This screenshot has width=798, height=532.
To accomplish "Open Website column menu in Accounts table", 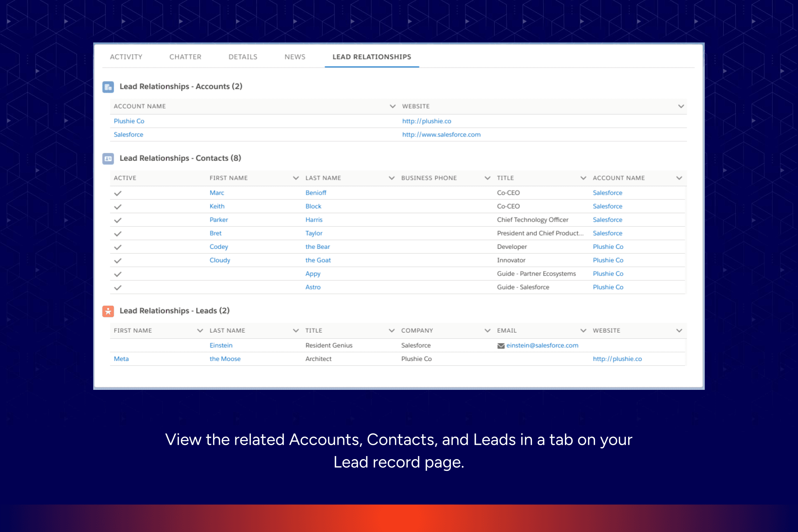I will click(681, 106).
